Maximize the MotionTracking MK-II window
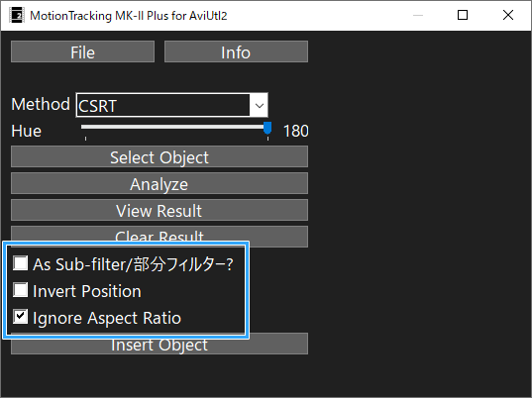The height and width of the screenshot is (398, 532). (x=463, y=15)
